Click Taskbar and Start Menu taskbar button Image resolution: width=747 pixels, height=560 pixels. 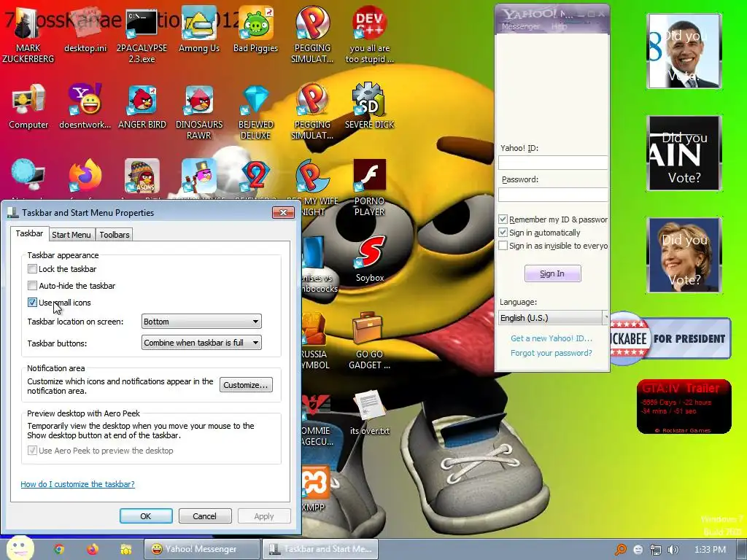pos(320,549)
